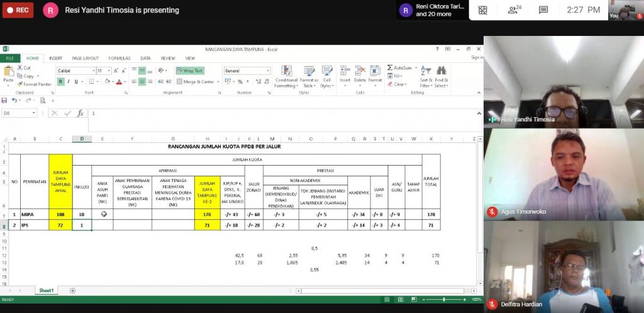This screenshot has height=313, width=644.
Task: Toggle the Wrap Text option
Action: tap(189, 71)
